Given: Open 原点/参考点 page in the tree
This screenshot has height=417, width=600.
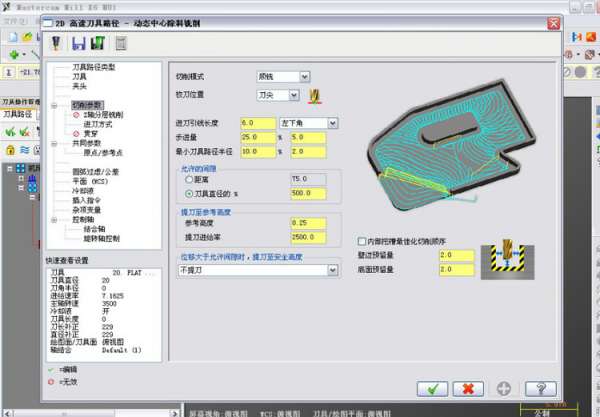Looking at the screenshot, I should [103, 153].
